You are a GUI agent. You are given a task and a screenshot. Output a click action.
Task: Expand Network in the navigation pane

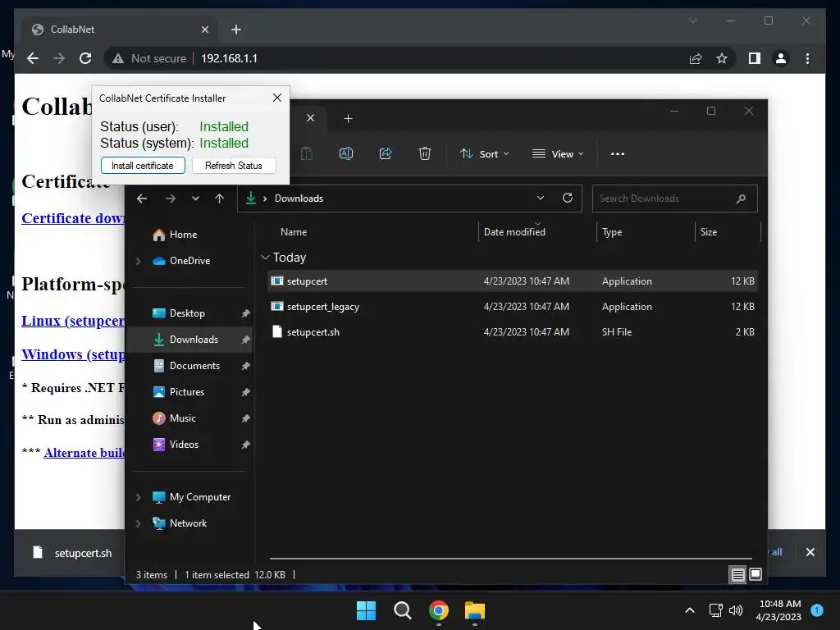[x=138, y=523]
